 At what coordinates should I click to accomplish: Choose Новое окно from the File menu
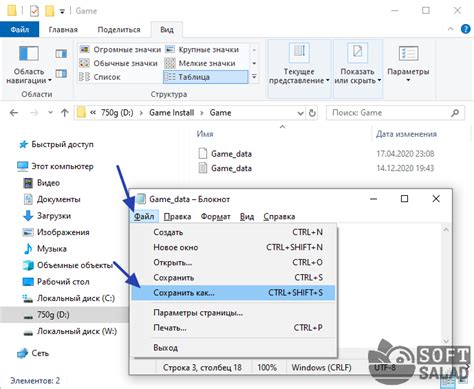tap(233, 247)
